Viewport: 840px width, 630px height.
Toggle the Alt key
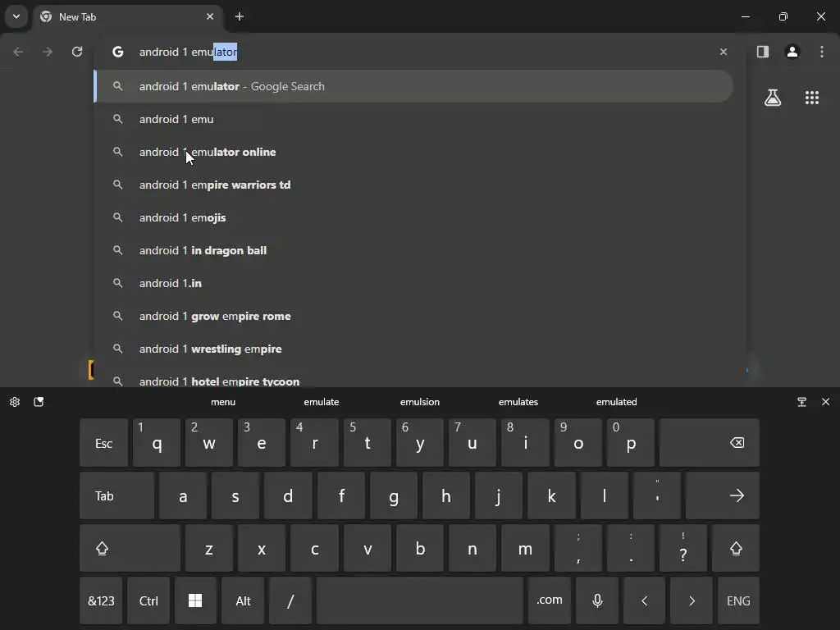243,600
